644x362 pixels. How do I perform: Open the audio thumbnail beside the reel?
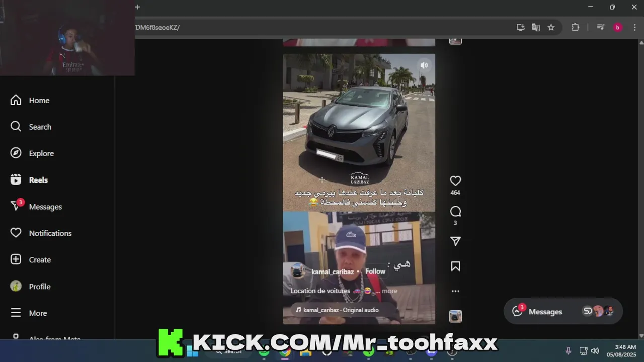(x=455, y=316)
